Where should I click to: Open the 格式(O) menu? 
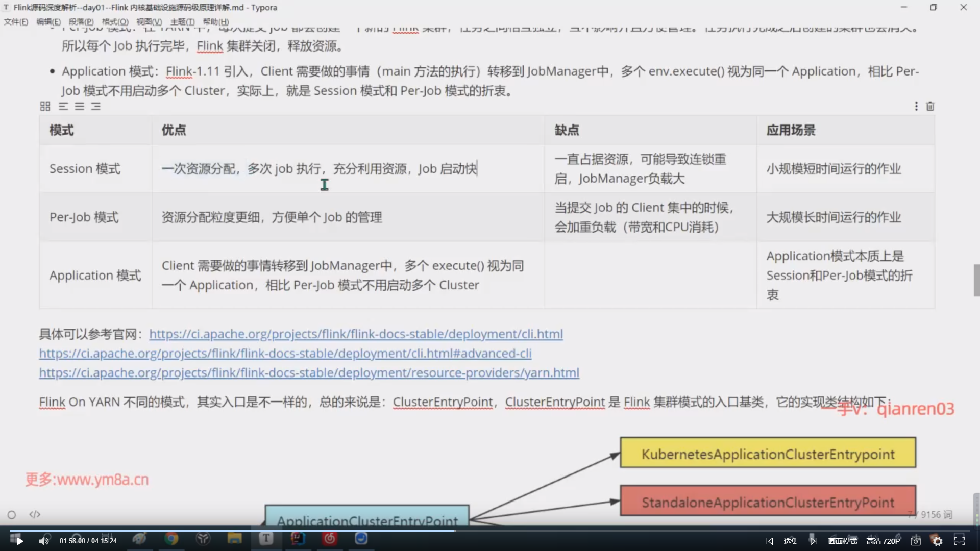point(115,22)
